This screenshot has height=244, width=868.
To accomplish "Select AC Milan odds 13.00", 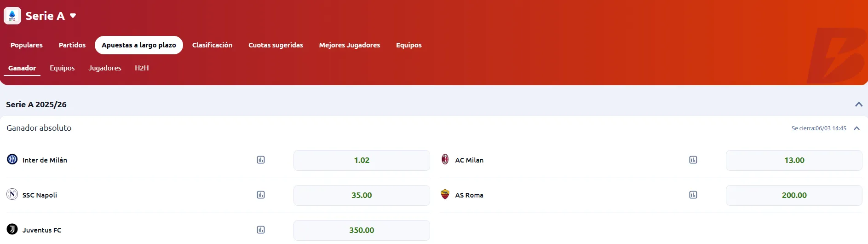I will [794, 160].
